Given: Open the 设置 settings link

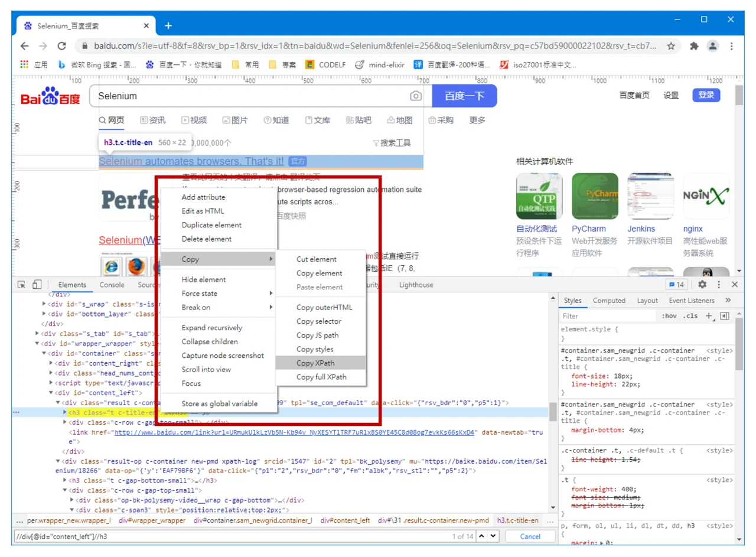Looking at the screenshot, I should pos(671,95).
